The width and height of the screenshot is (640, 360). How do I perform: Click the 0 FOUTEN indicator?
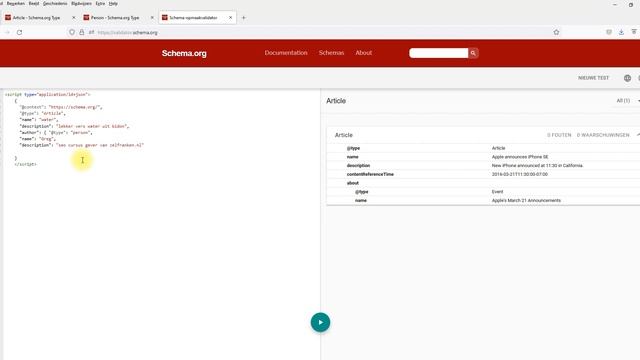tap(559, 135)
